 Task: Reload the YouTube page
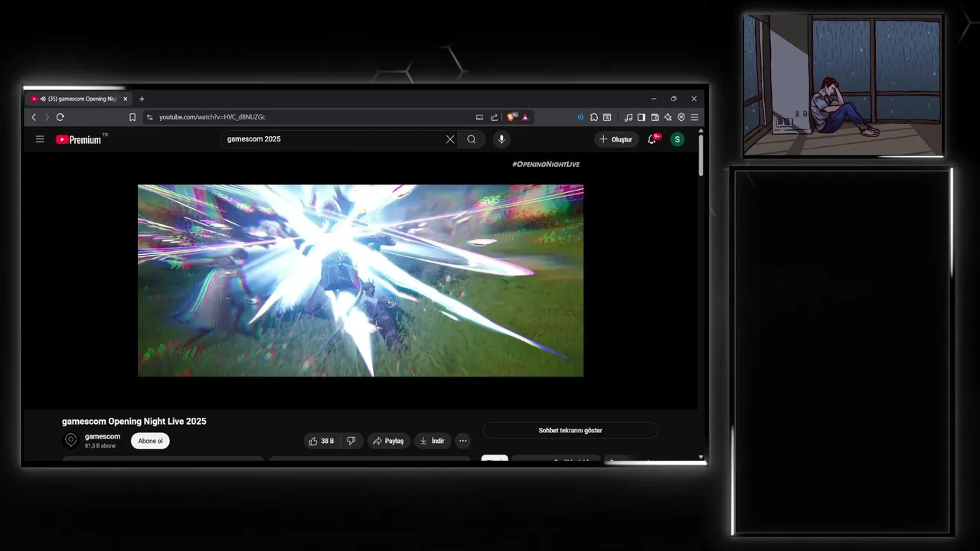tap(60, 117)
